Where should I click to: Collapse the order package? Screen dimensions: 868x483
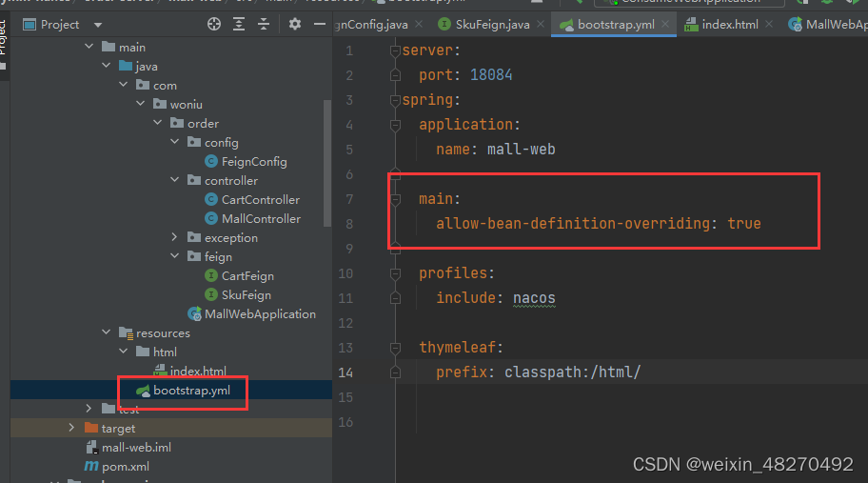click(158, 122)
